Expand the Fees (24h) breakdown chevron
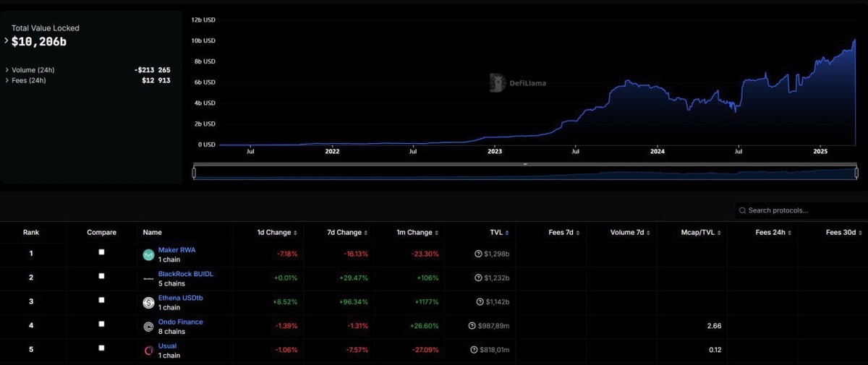868x365 pixels. pos(7,80)
